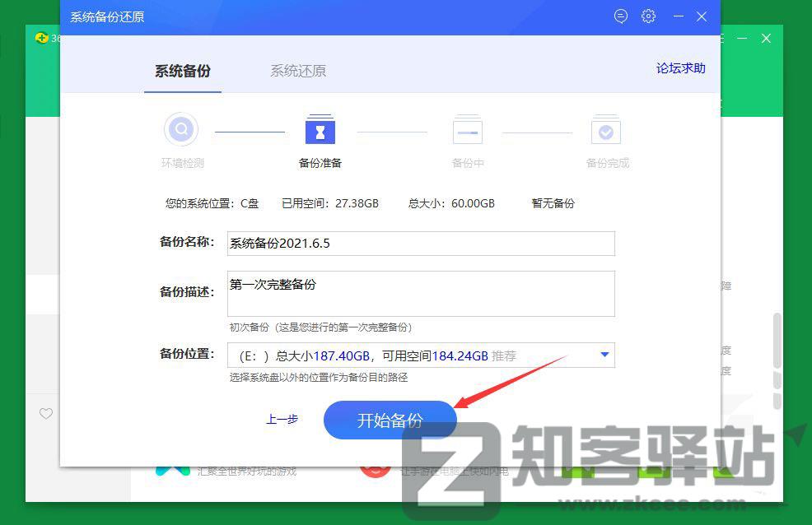The width and height of the screenshot is (812, 525).
Task: Stay on the 系统备份 tab
Action: point(182,71)
